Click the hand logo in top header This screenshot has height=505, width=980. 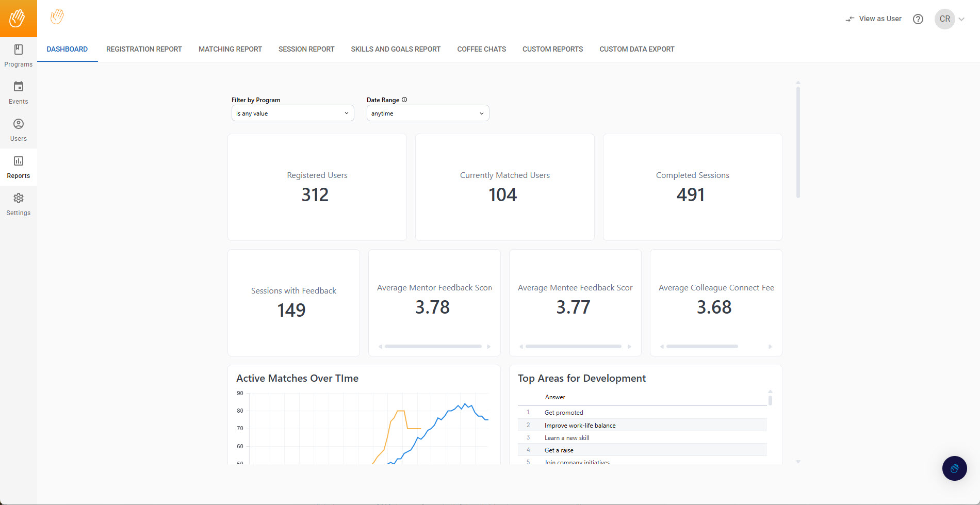point(57,17)
